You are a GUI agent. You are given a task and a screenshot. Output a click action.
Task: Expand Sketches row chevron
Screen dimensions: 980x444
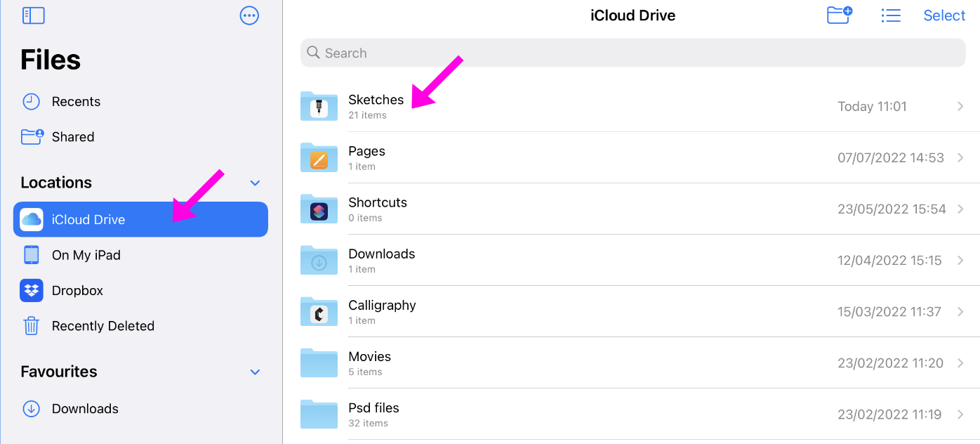[x=960, y=106]
